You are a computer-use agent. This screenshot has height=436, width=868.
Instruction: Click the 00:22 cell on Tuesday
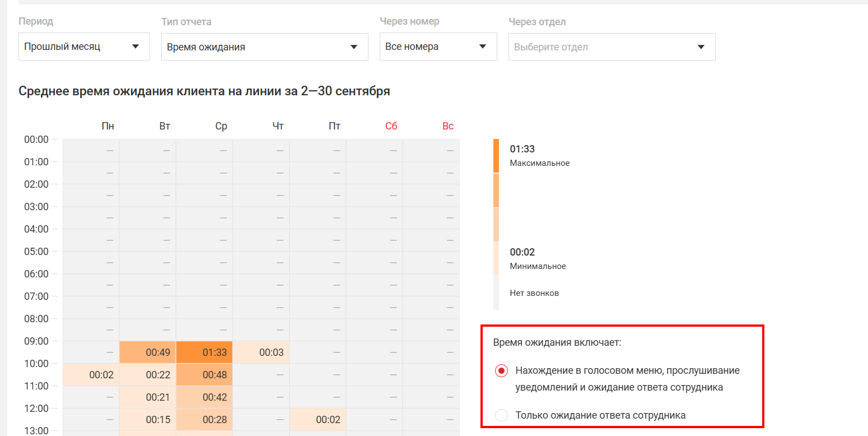[148, 375]
